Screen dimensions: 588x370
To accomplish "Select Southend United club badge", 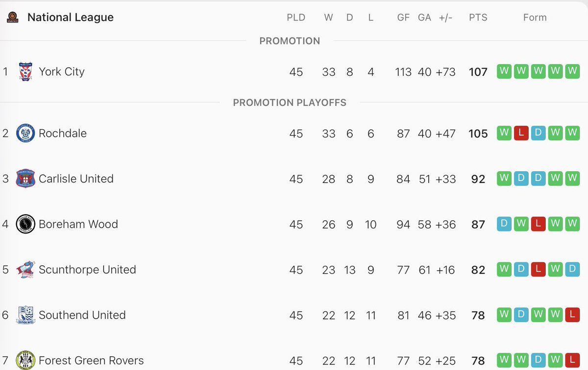I will point(25,315).
